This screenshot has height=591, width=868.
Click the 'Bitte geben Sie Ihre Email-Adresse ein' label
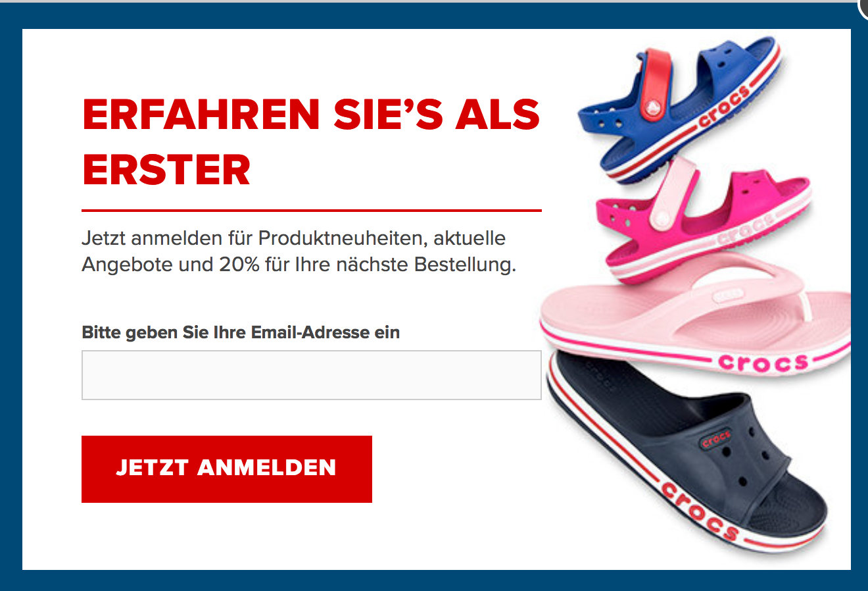[241, 332]
